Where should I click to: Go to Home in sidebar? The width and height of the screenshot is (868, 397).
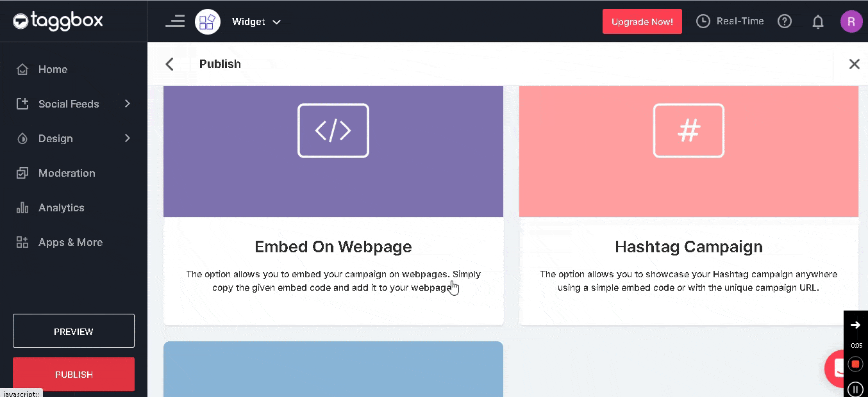click(x=53, y=69)
